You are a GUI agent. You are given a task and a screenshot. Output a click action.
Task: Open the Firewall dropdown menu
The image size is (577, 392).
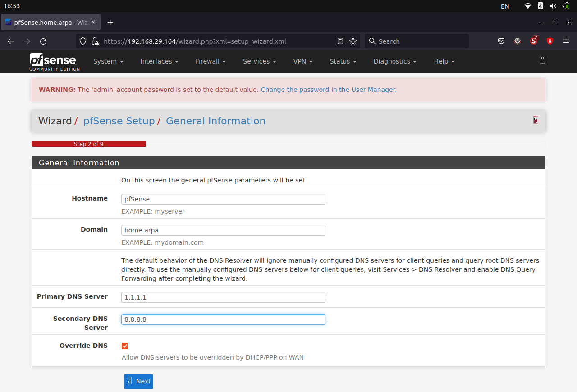211,61
